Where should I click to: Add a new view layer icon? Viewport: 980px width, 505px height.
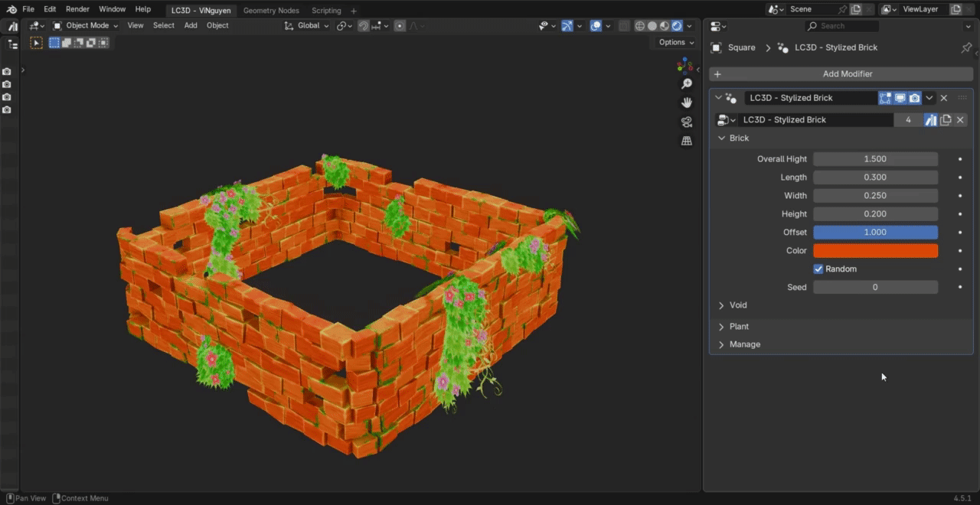(x=955, y=9)
